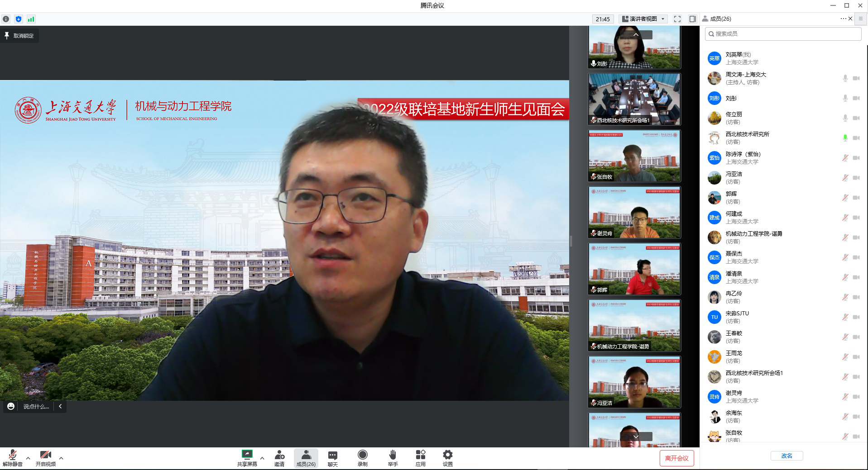Viewport: 868px width, 470px height.
Task: Open speaker view layout dropdown
Action: coord(643,19)
